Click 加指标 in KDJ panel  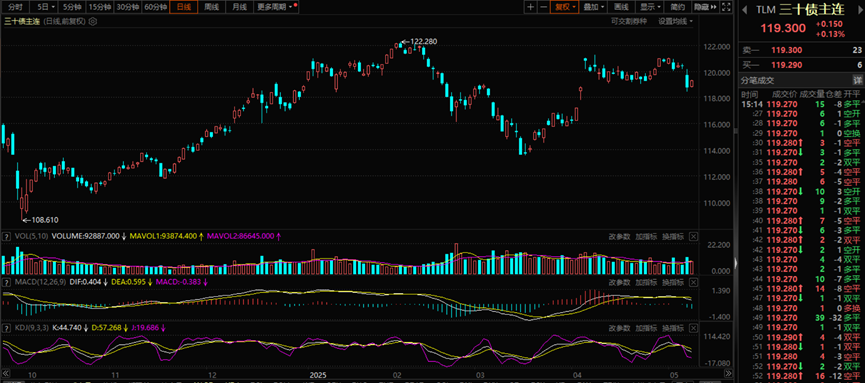click(645, 328)
